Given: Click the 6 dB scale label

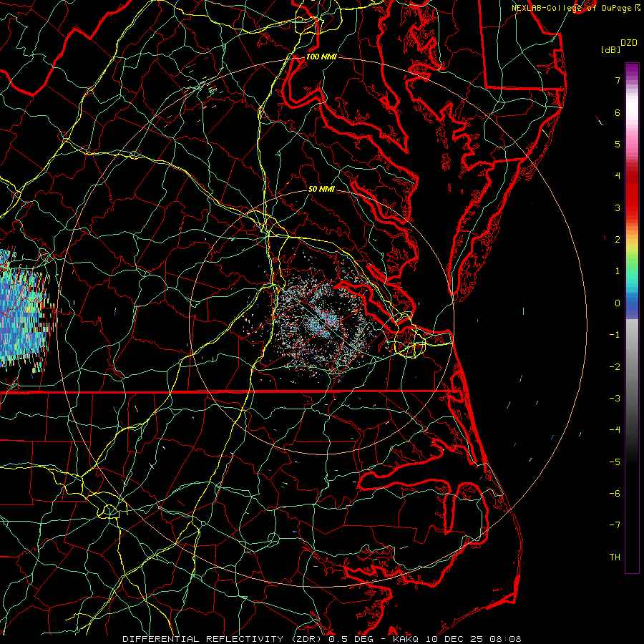Looking at the screenshot, I should (618, 112).
